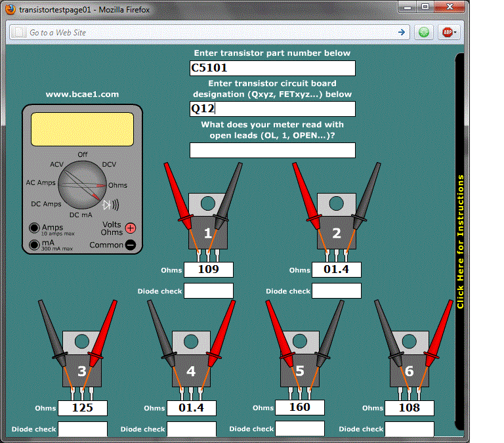Select ACV on the multimeter dial
This screenshot has width=504, height=443.
[56, 164]
